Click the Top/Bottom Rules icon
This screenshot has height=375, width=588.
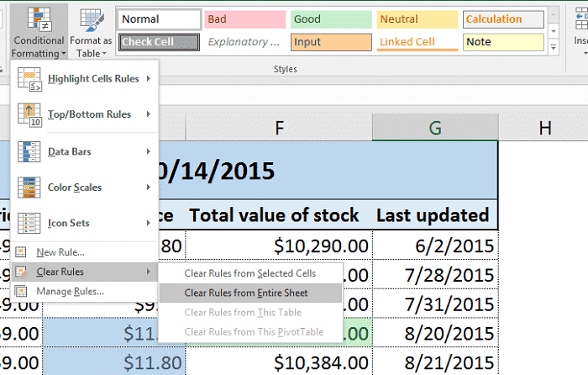[30, 115]
